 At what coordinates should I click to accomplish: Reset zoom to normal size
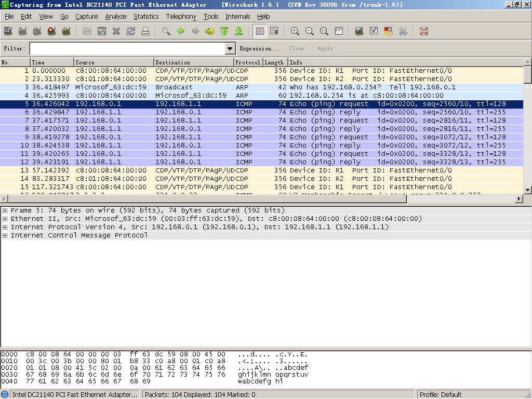(324, 31)
